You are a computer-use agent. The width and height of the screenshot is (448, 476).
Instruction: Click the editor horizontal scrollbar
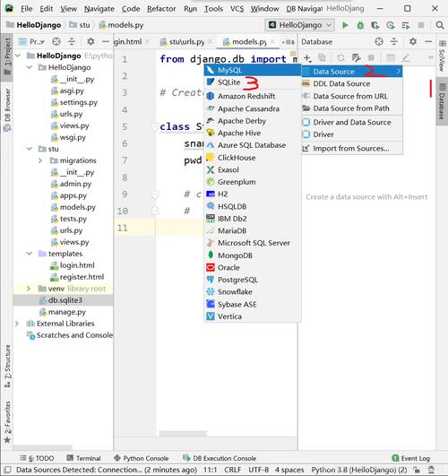[x=183, y=434]
